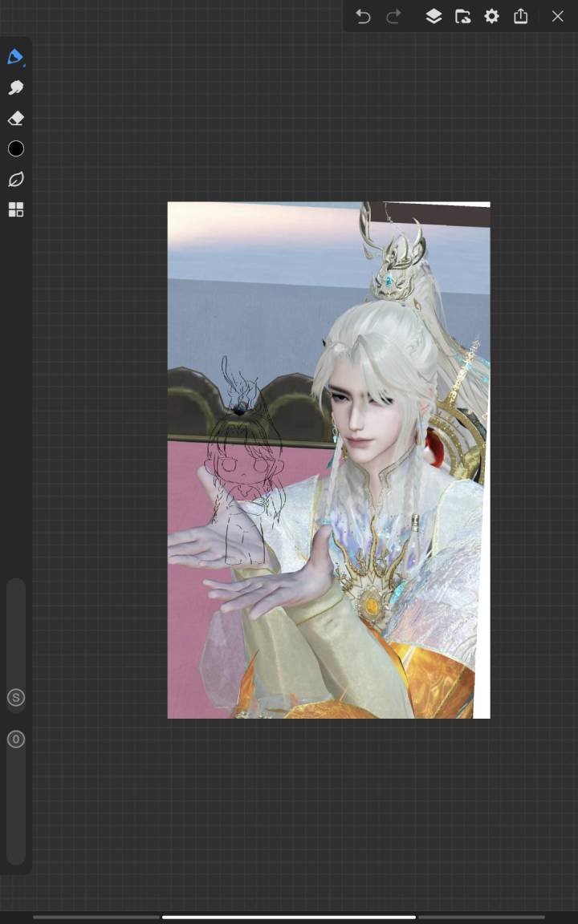The height and width of the screenshot is (924, 578).
Task: Select the Brush pen tool
Action: [x=15, y=57]
